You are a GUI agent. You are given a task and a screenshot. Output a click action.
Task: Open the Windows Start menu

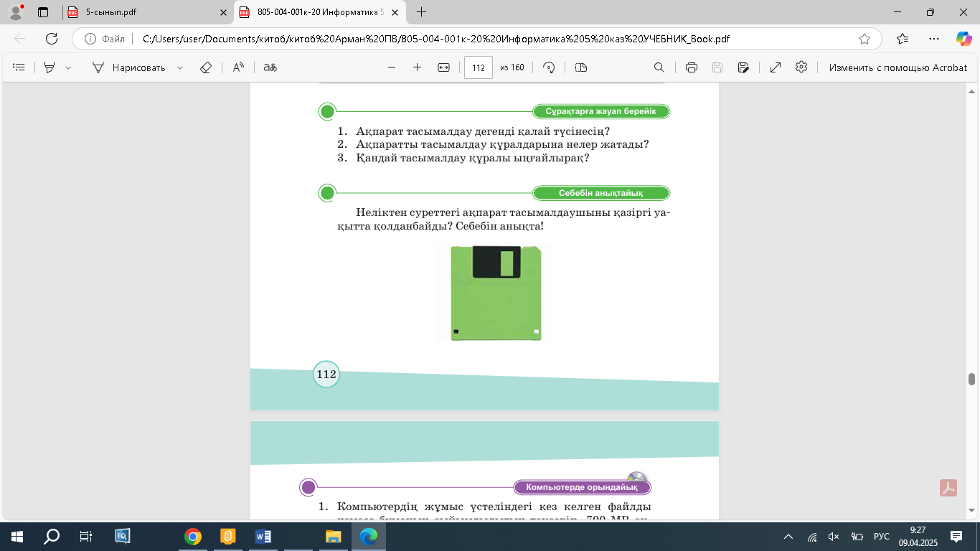(x=16, y=536)
